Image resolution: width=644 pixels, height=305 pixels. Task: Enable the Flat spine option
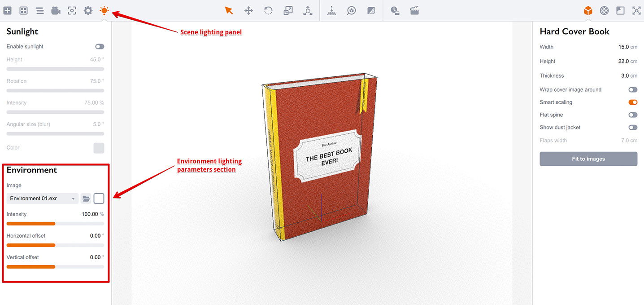633,115
